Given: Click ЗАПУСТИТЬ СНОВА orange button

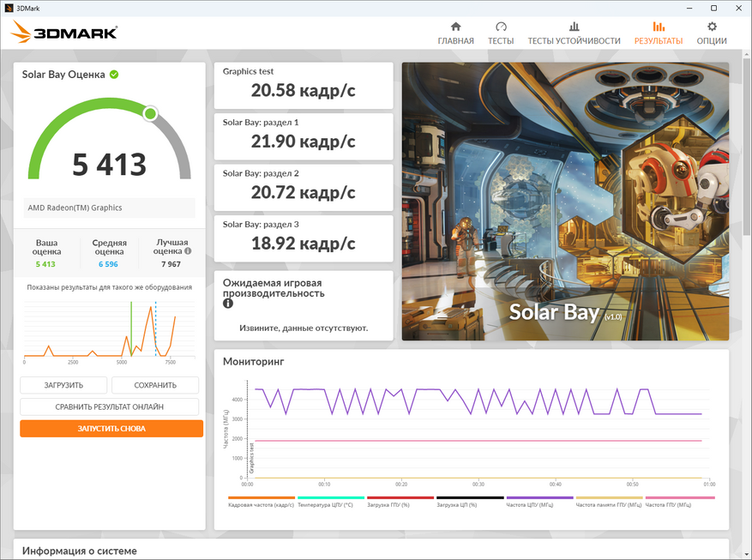Looking at the screenshot, I should point(111,429).
